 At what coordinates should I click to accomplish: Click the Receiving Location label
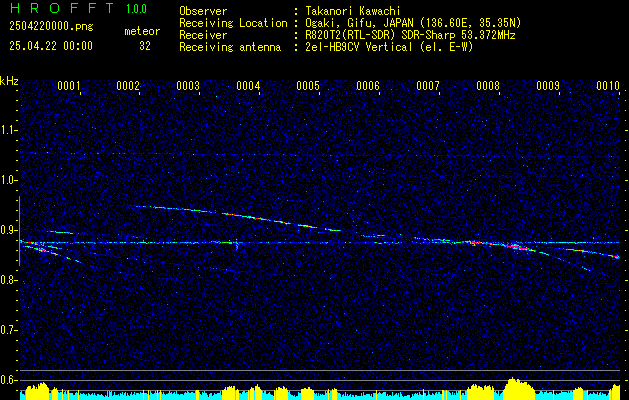233,23
